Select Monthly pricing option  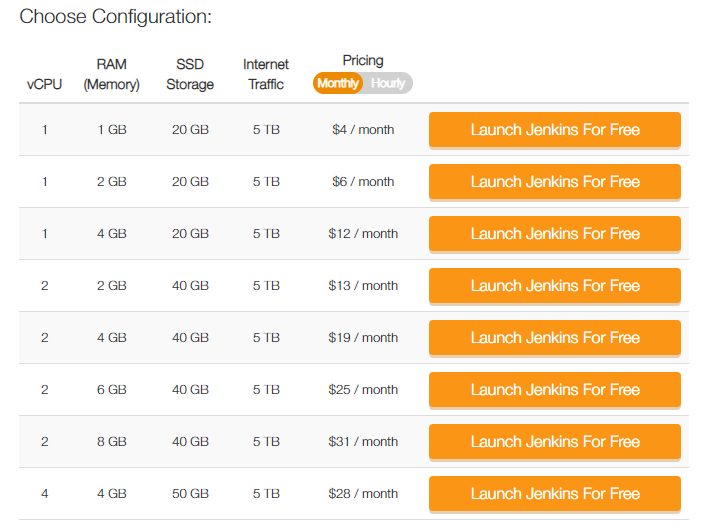(x=338, y=83)
